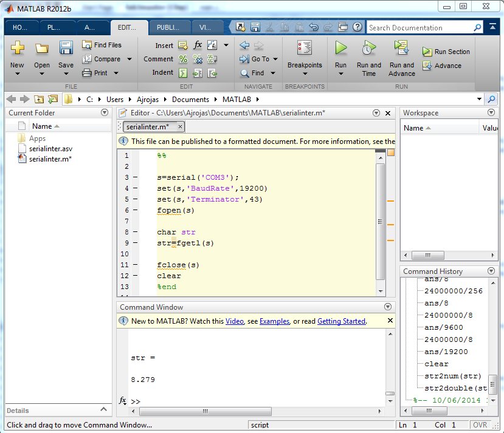Switch to the PUBLISH ribbon tab
The width and height of the screenshot is (504, 433).
[168, 27]
